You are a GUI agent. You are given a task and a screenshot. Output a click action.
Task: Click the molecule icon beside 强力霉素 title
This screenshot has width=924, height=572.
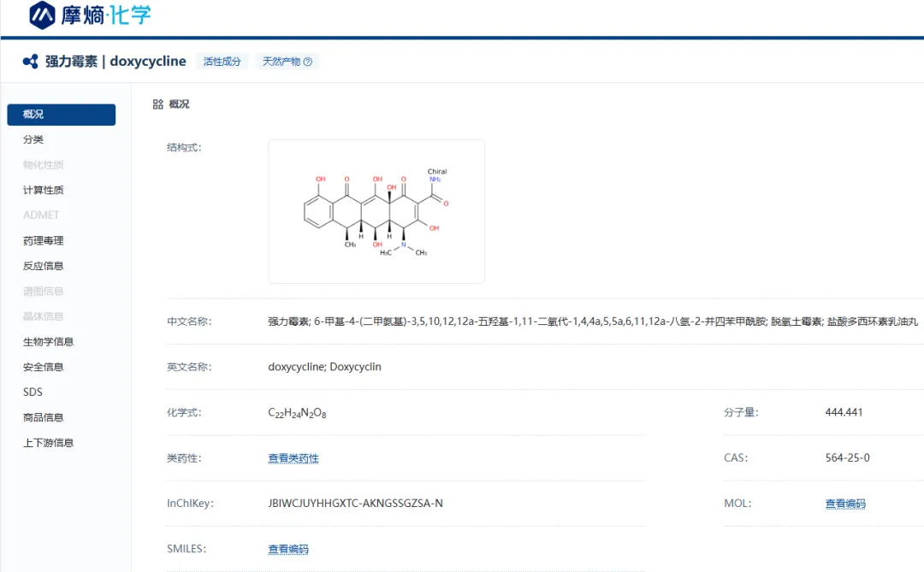(31, 62)
